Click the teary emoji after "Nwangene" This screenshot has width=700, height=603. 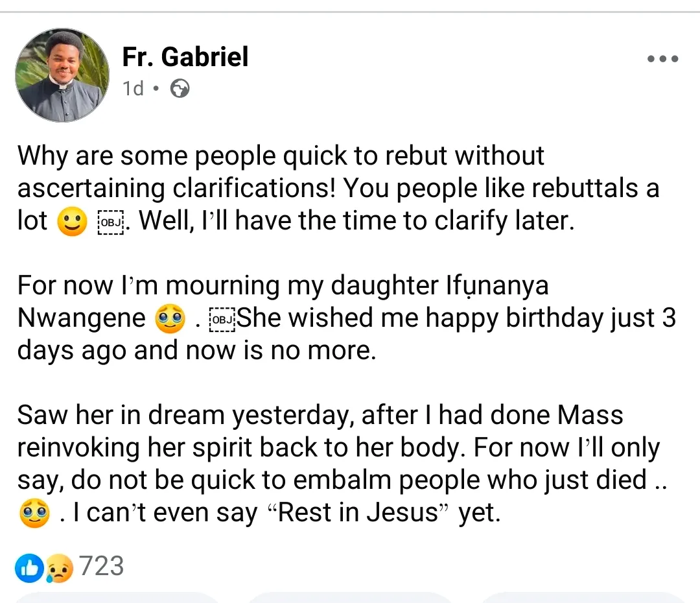point(170,320)
